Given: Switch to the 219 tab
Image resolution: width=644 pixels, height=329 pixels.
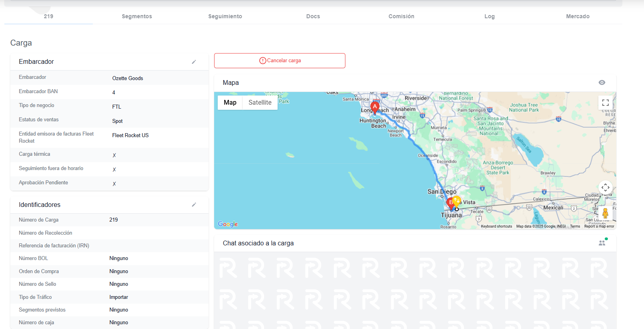Looking at the screenshot, I should coord(48,16).
